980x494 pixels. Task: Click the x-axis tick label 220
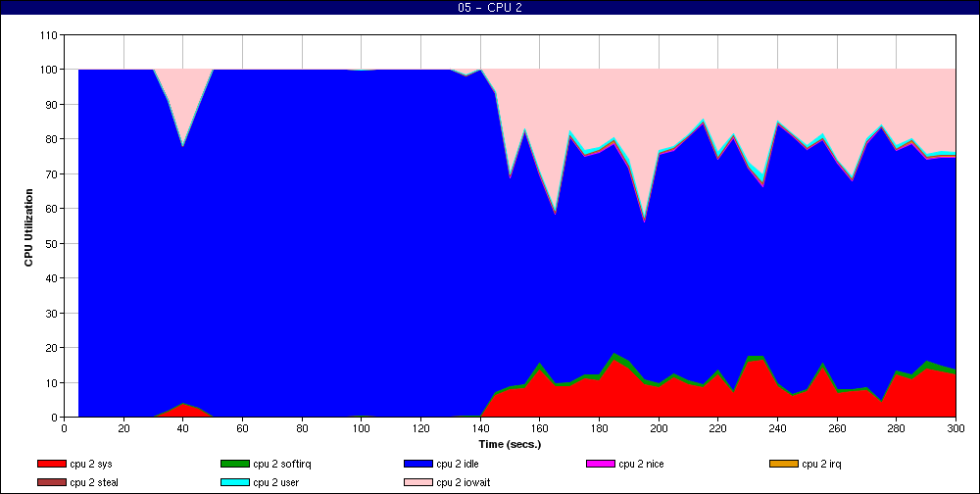[718, 428]
